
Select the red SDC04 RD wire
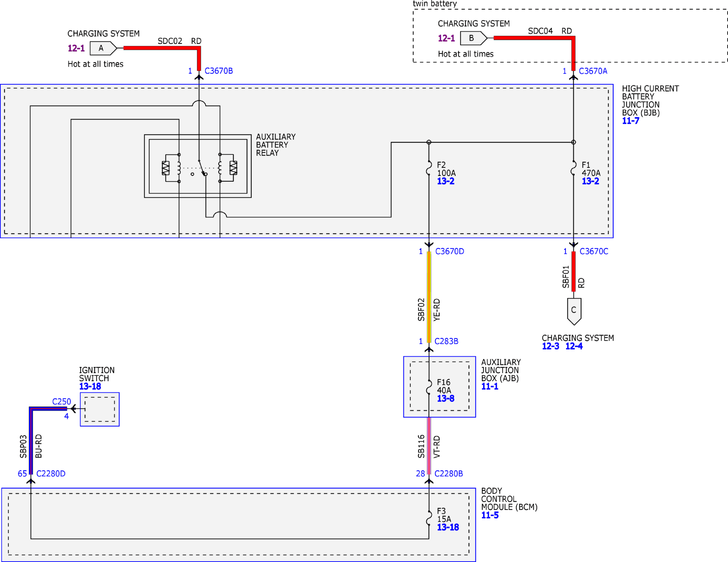[535, 38]
